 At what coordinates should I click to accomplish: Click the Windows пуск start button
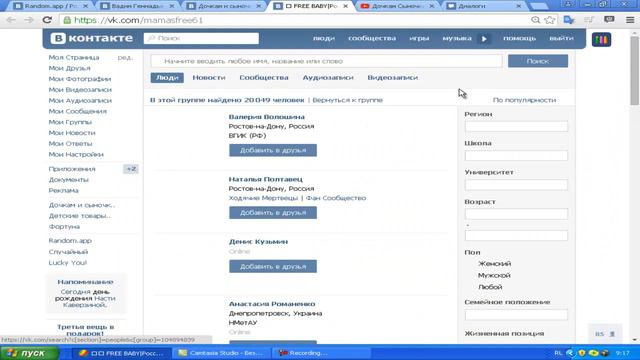coord(29,353)
